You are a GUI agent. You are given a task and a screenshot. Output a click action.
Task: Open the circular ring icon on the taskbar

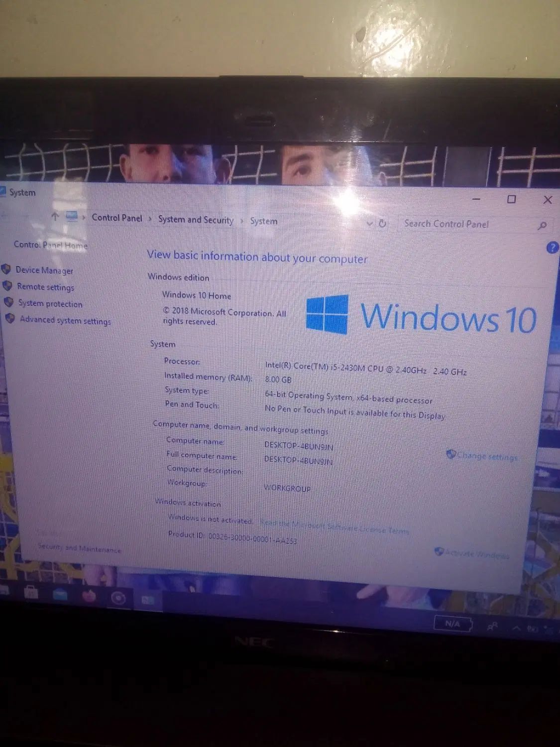pos(118,598)
